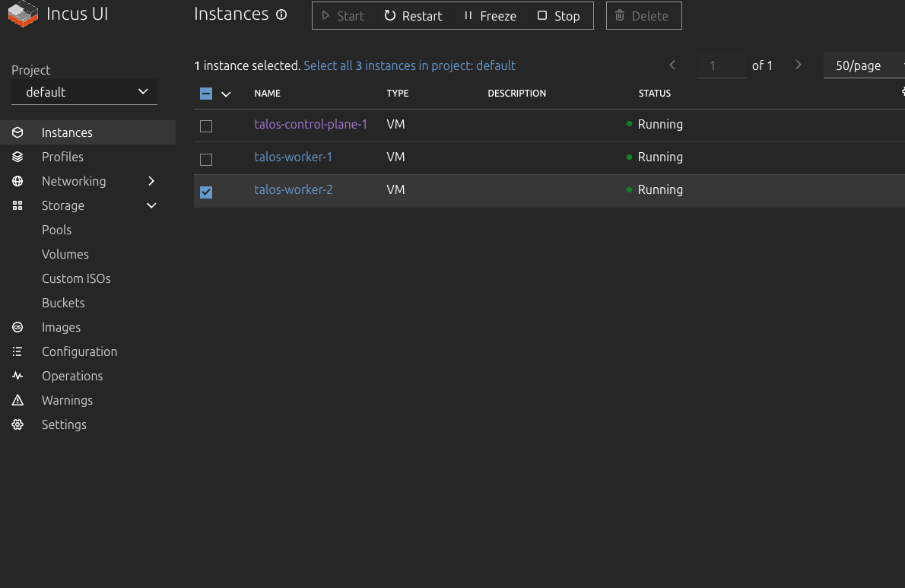Click the Incus UI logo icon
The width and height of the screenshot is (905, 588).
pyautogui.click(x=23, y=14)
